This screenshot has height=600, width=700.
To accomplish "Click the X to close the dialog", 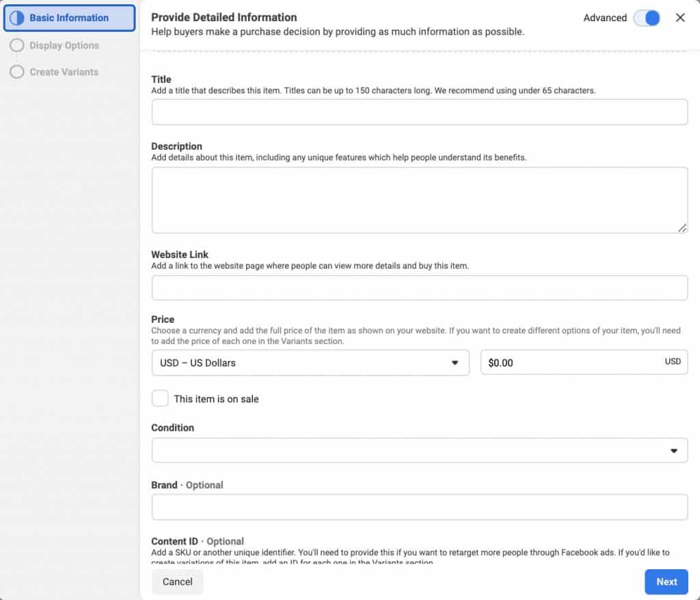I will click(x=681, y=18).
